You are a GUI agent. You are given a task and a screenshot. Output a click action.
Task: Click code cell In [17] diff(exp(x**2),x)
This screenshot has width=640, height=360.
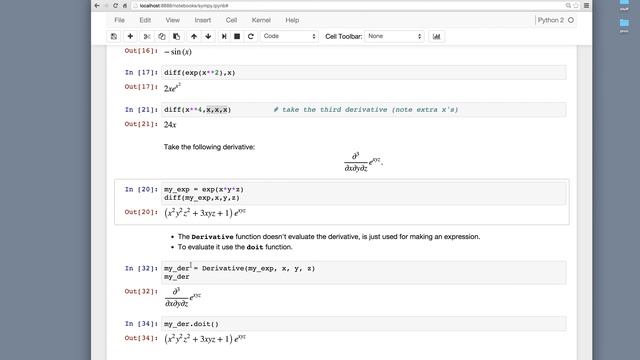(364, 73)
